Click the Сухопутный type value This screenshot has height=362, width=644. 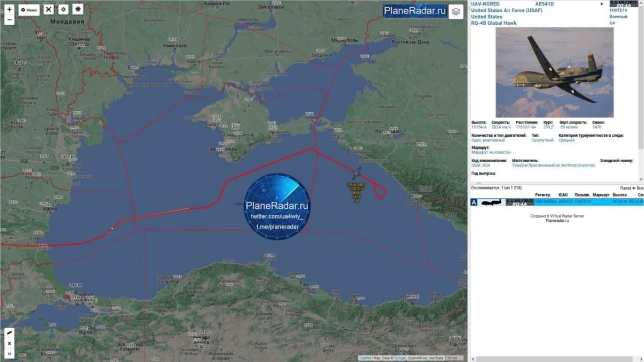pyautogui.click(x=543, y=140)
